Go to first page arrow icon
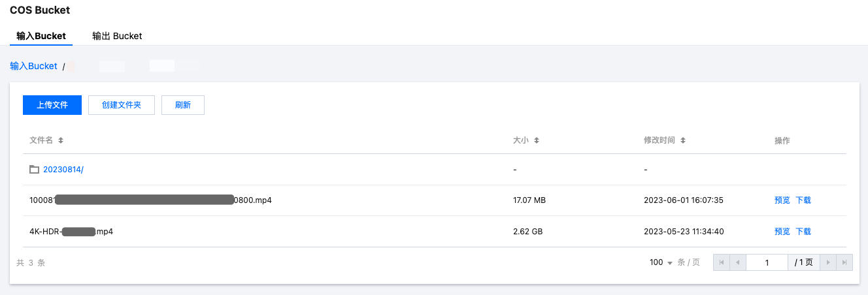Viewport: 868px width, 295px height. coord(722,262)
